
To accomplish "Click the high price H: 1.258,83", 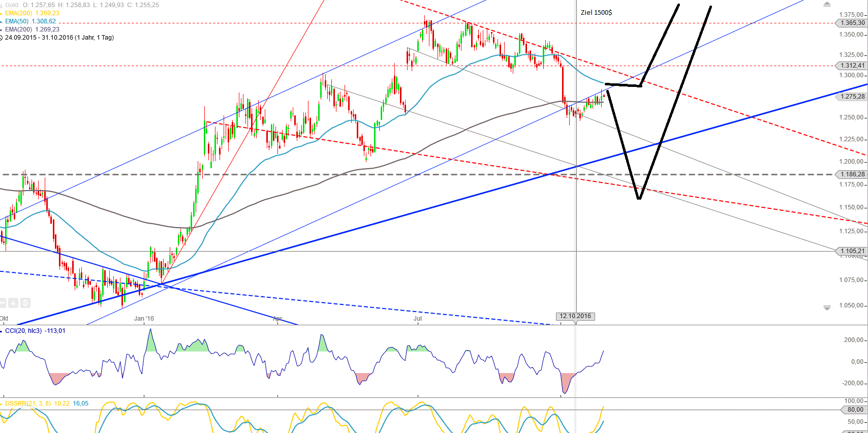I will pos(74,5).
